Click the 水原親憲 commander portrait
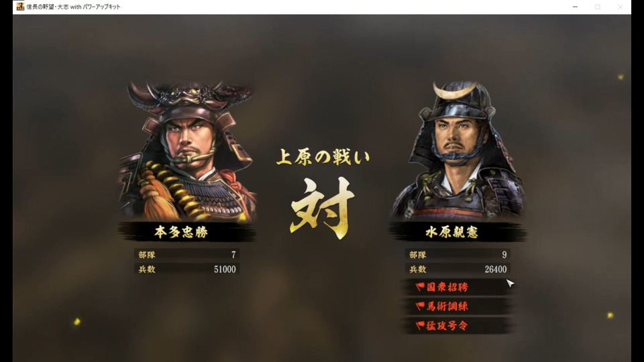The height and width of the screenshot is (362, 644). tap(457, 151)
